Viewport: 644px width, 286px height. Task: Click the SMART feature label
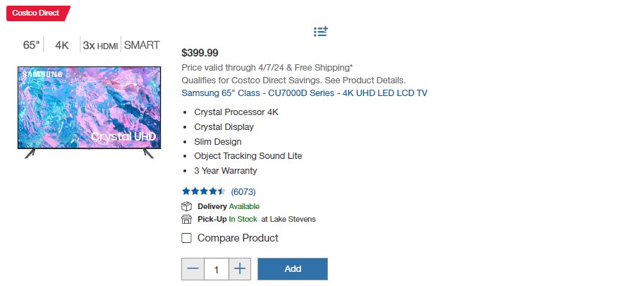142,45
